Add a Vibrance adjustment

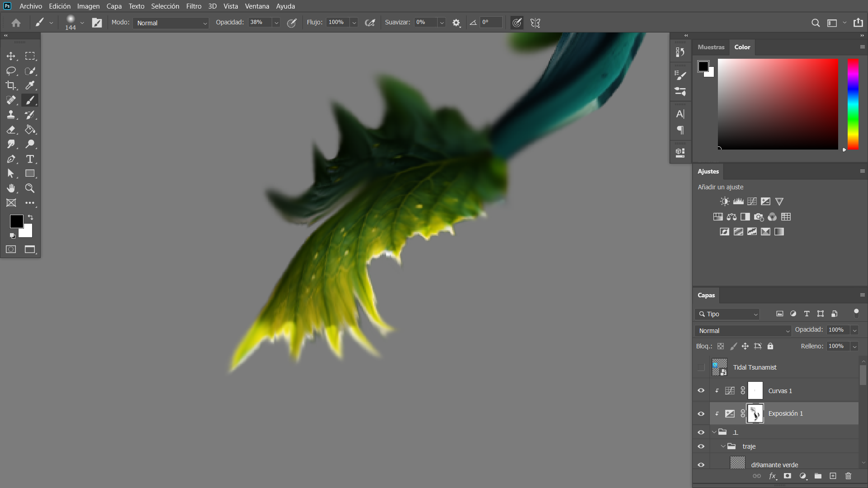click(779, 202)
